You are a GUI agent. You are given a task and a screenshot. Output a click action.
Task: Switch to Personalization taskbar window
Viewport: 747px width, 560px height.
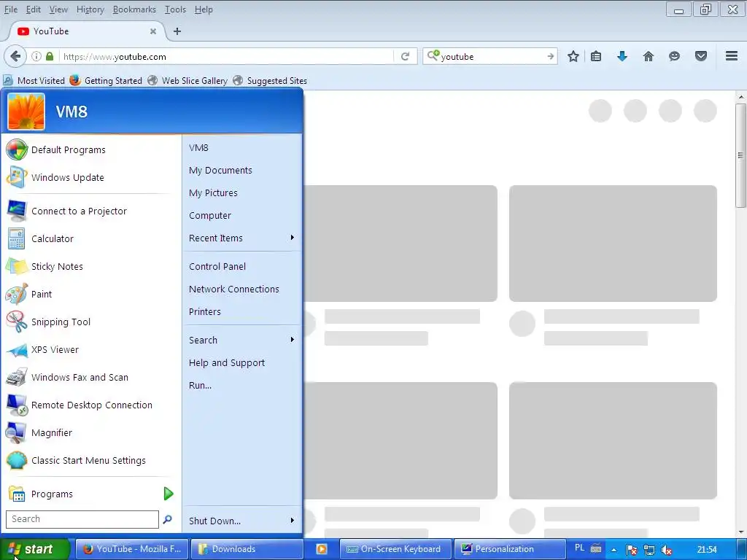tap(510, 549)
